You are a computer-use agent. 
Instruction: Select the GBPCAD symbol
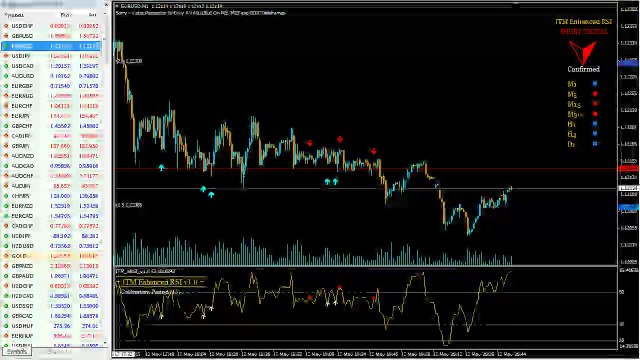pos(22,316)
